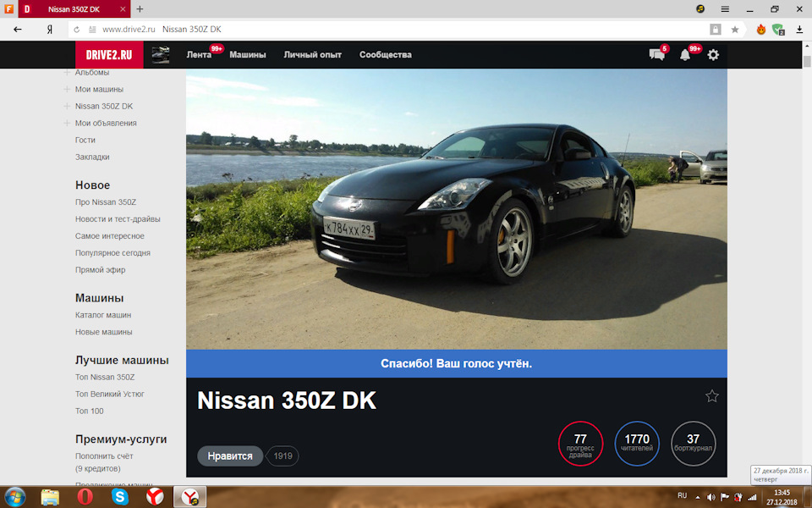Viewport: 812px width, 508px height.
Task: Open Новые машины link
Action: pyautogui.click(x=103, y=332)
